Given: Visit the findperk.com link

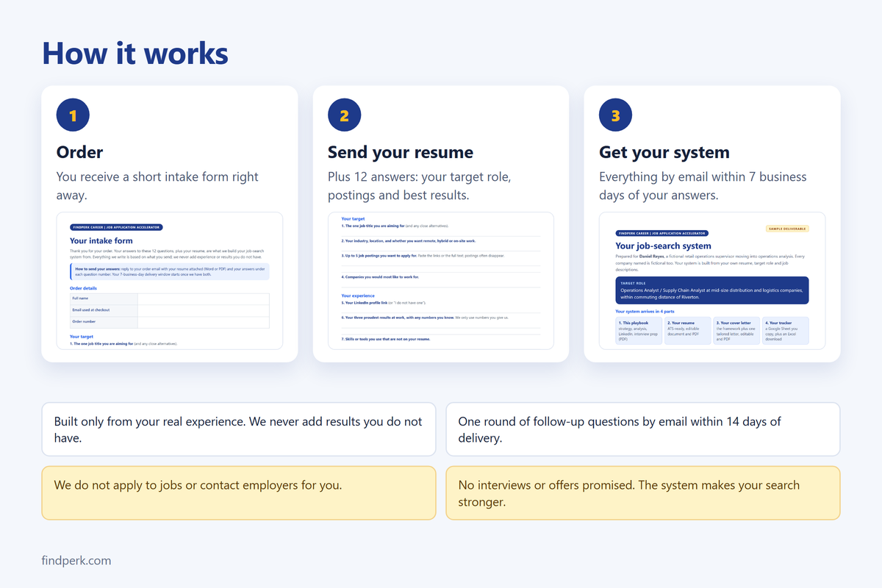Looking at the screenshot, I should click(x=76, y=560).
